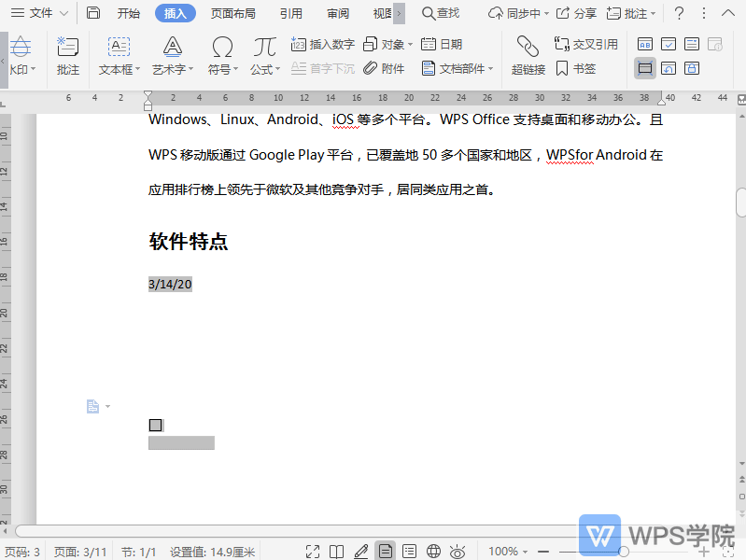Select the page view icon
This screenshot has height=560, width=746.
pos(385,552)
